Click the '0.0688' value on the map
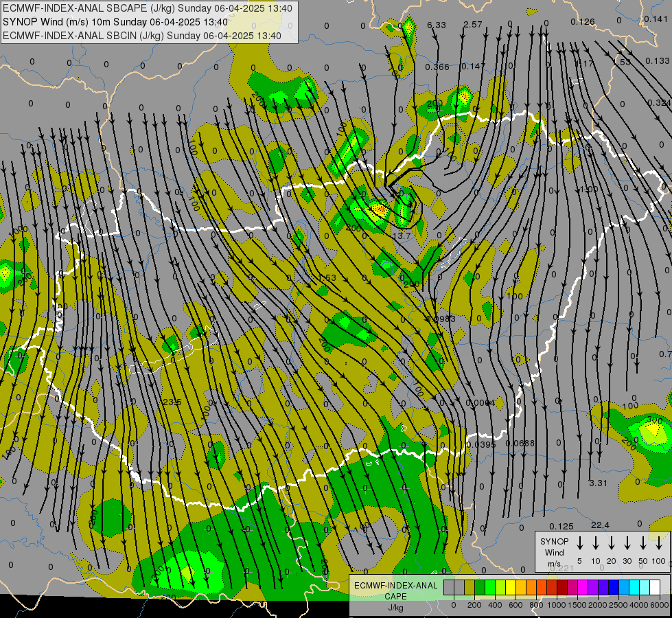Screen dimensions: 672x618 tap(520, 443)
